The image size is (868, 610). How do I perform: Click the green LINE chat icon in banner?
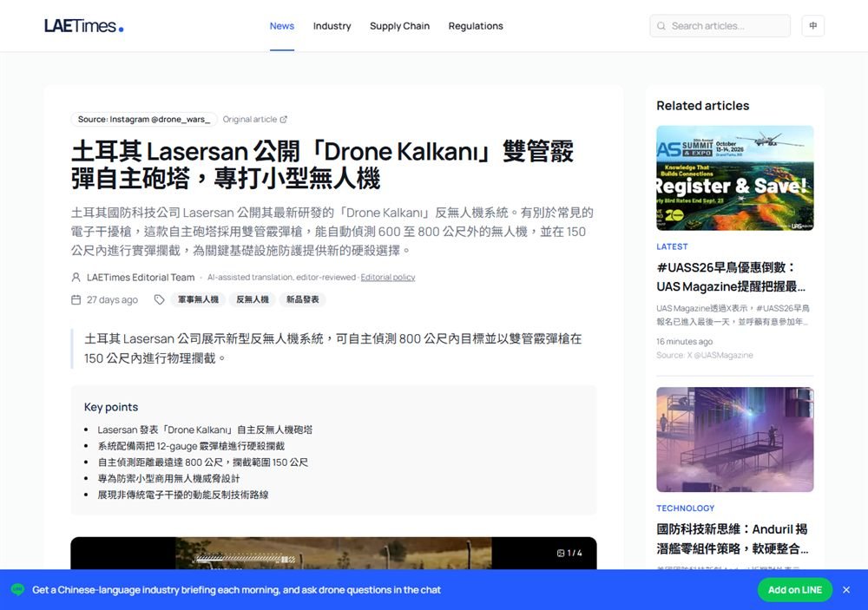point(17,589)
